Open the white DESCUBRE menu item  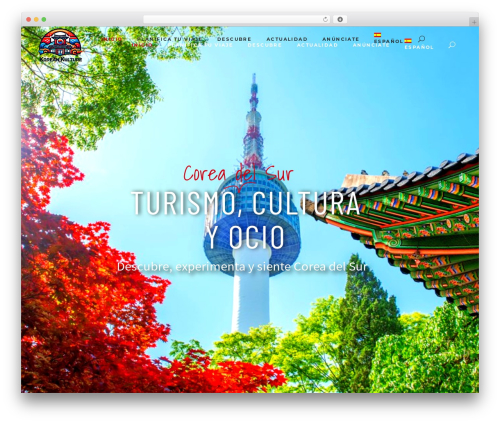click(265, 45)
